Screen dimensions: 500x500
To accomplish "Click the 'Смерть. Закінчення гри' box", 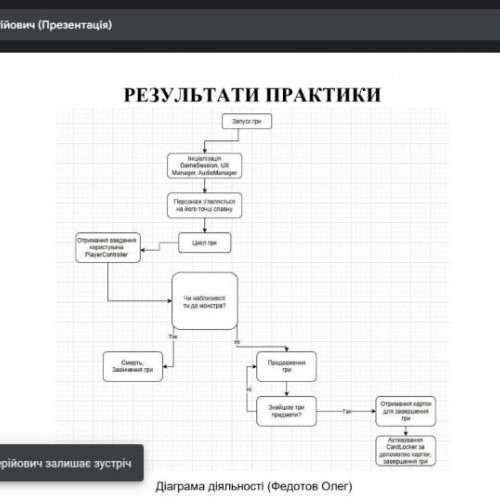I will [x=133, y=366].
